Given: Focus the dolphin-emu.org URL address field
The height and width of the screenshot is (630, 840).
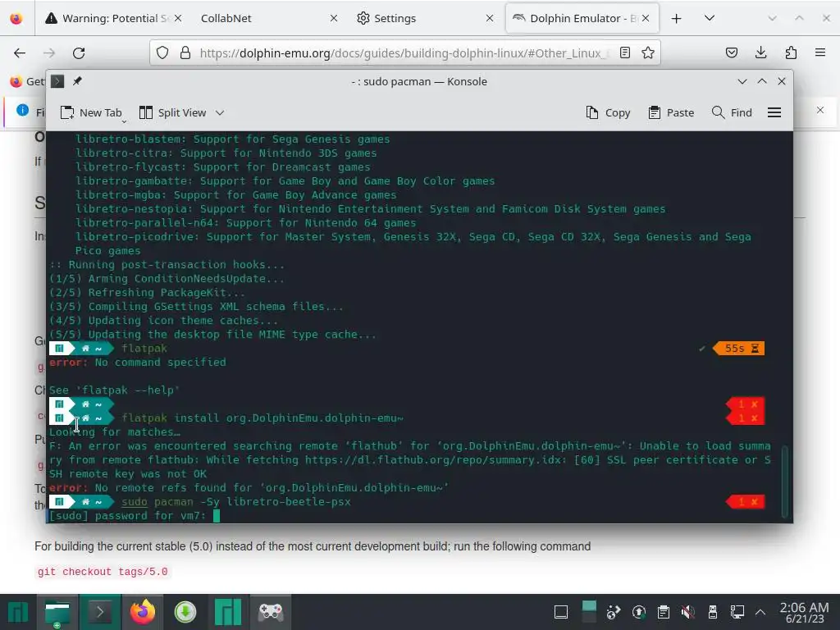Looking at the screenshot, I should 404,53.
